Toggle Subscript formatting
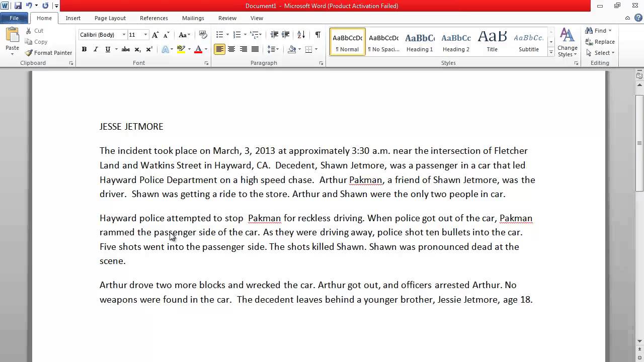 pyautogui.click(x=137, y=49)
